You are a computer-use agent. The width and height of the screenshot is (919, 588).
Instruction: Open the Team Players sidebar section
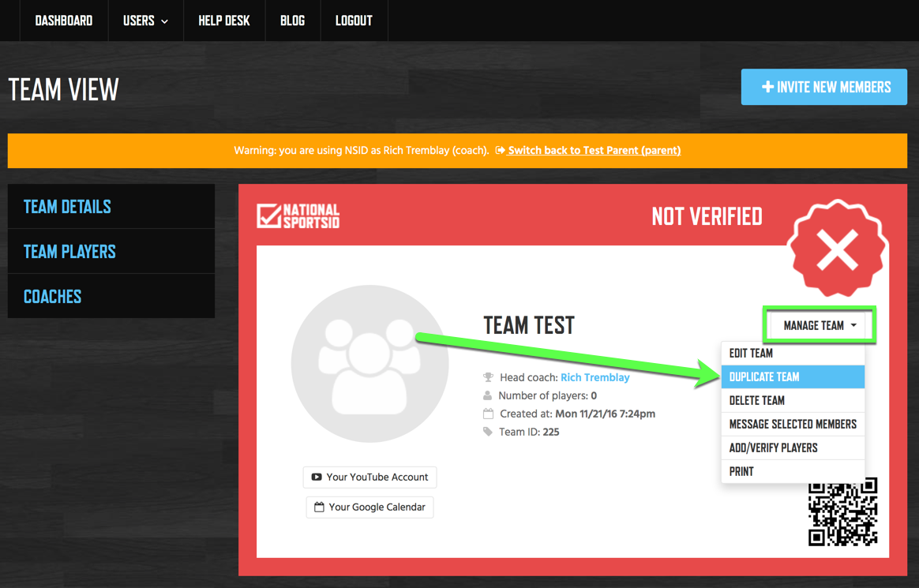(x=111, y=251)
